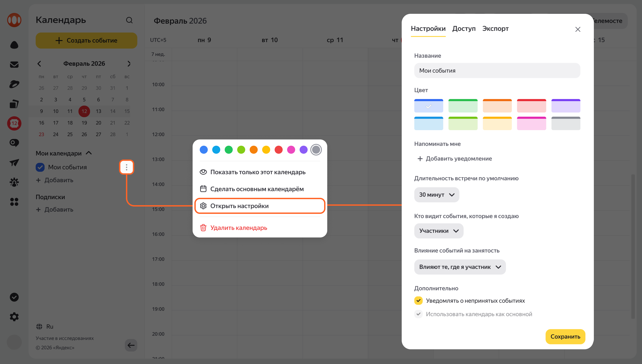Switch to the Доступ tab
This screenshot has width=642, height=364.
[x=464, y=29]
